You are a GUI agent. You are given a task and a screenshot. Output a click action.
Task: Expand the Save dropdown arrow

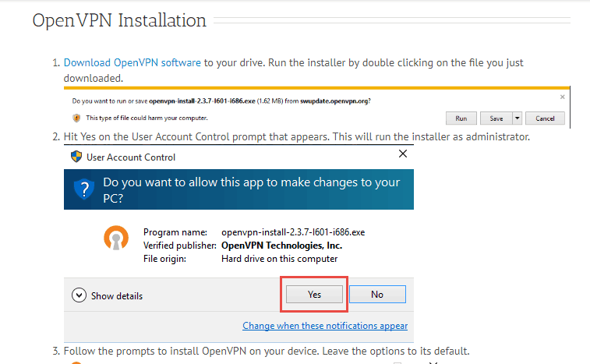pos(517,118)
